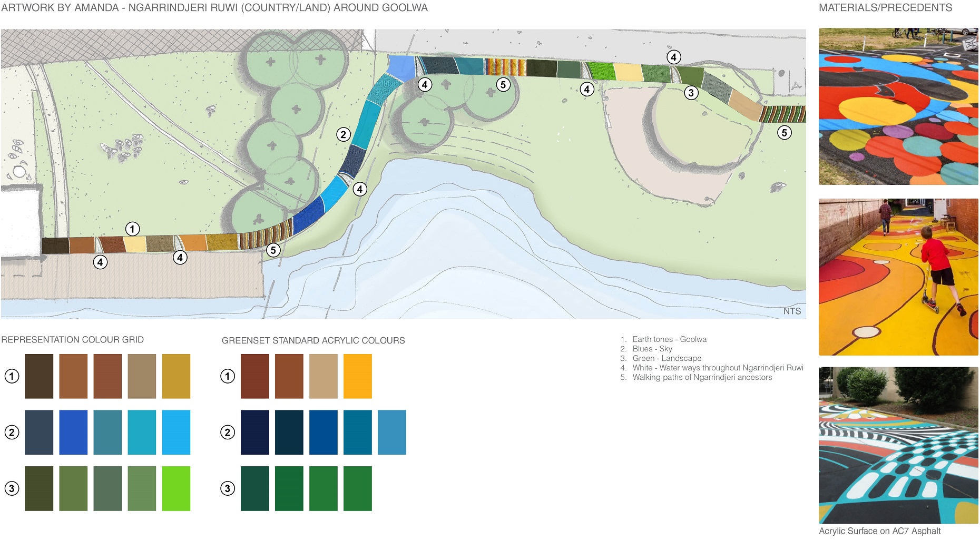Click circled number 3 beside Representation colour grid
The width and height of the screenshot is (980, 540).
click(12, 488)
